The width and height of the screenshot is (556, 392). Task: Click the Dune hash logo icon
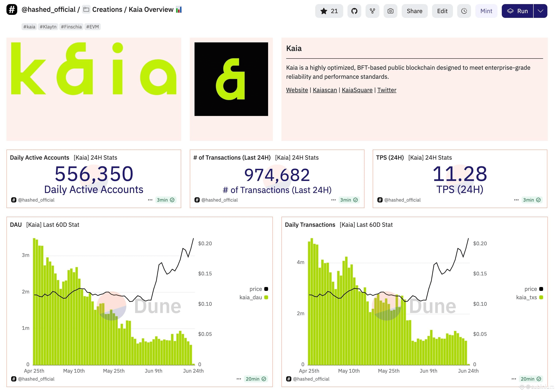[x=12, y=10]
